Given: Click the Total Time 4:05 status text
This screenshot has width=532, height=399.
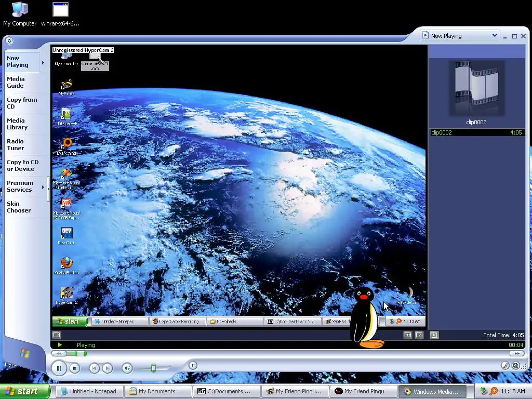Looking at the screenshot, I should 503,335.
